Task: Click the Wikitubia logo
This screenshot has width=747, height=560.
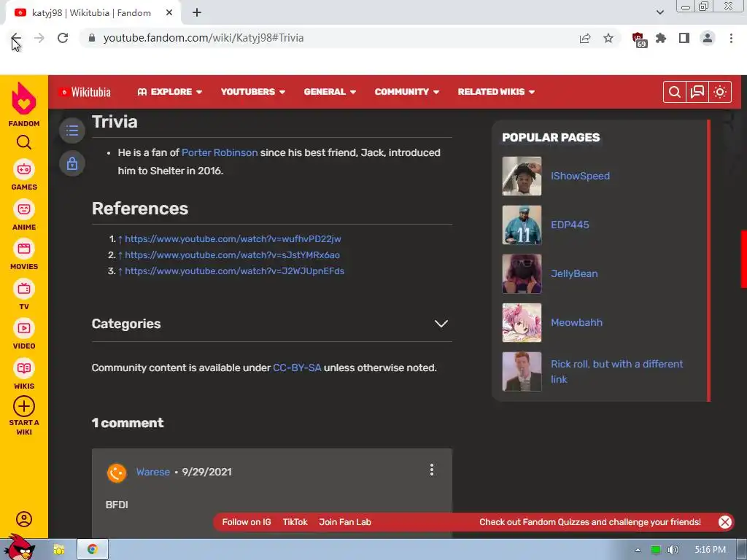Action: 85,92
